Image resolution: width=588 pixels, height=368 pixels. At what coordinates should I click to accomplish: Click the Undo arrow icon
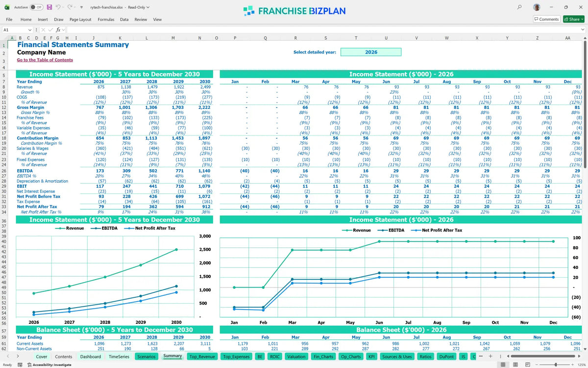58,7
